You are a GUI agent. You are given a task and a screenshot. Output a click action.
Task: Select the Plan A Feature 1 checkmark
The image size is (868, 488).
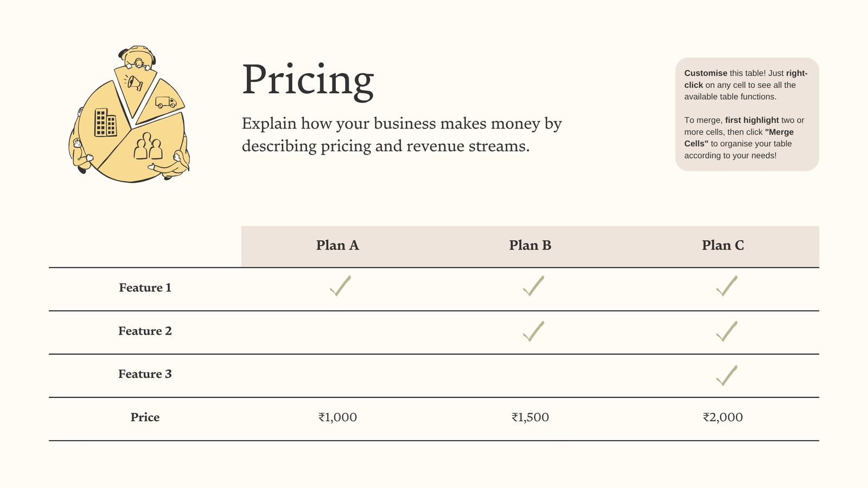click(340, 286)
